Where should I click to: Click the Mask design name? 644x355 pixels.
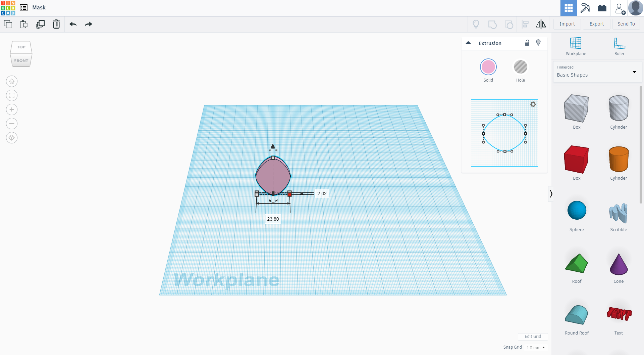coord(39,7)
